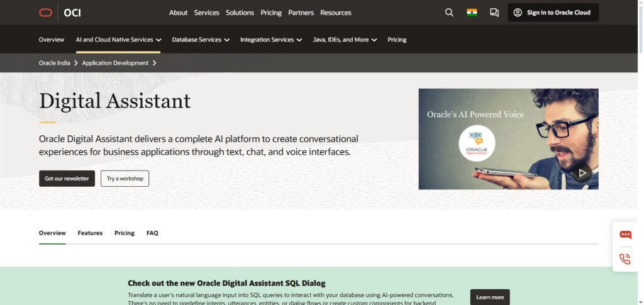This screenshot has width=644, height=305.
Task: Select the Overview page tab
Action: click(52, 233)
